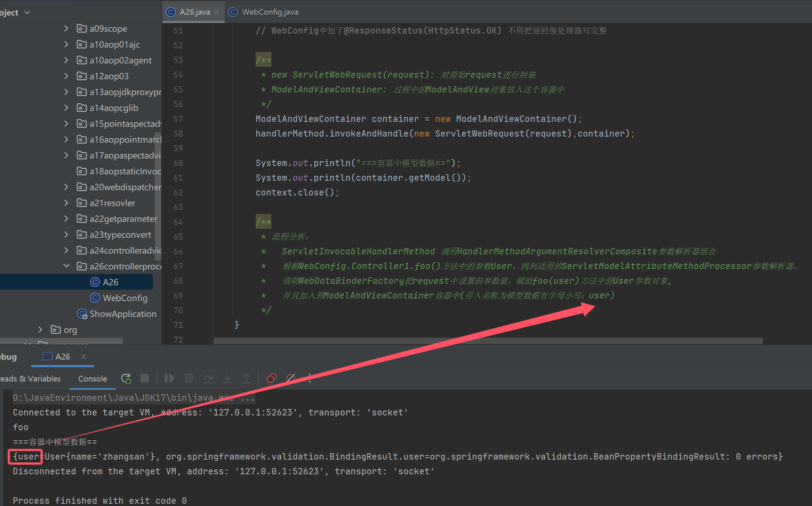The width and height of the screenshot is (812, 506).
Task: Expand the a13aopjdkproxy package
Action: point(66,92)
